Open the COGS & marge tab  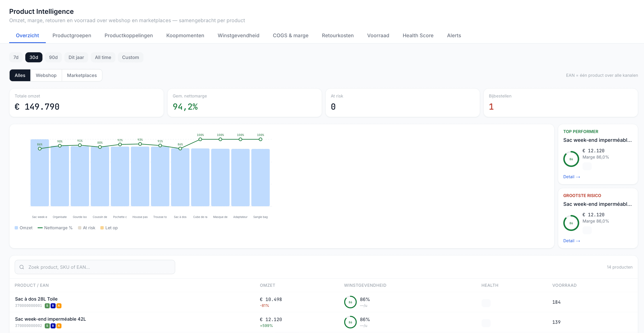[290, 36]
